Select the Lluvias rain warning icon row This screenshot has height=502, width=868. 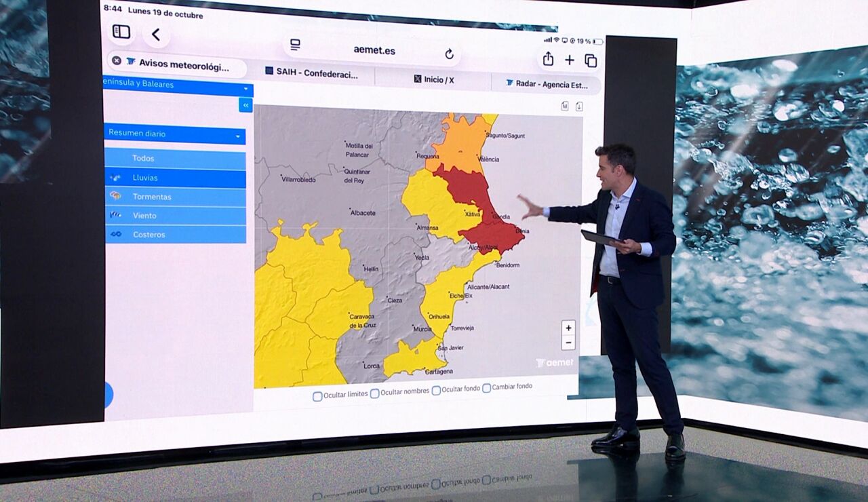(174, 178)
